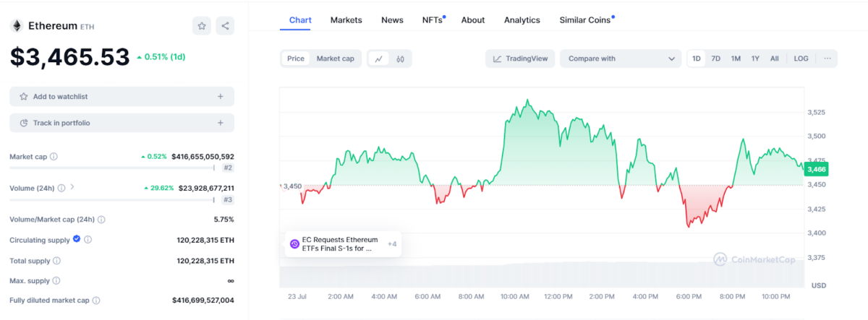
Task: Show Circulating supply info tooltip
Action: [x=88, y=240]
